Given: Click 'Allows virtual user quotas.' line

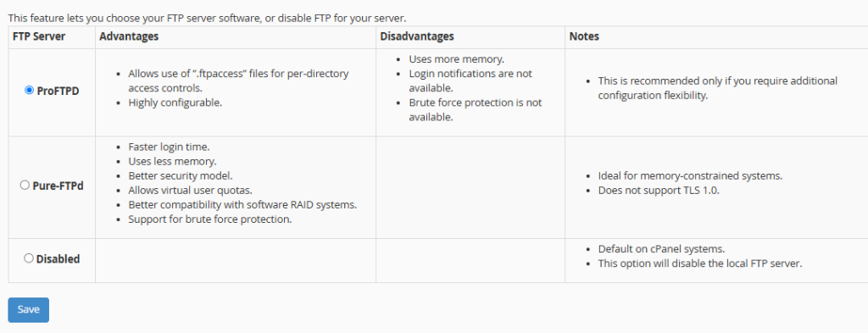Looking at the screenshot, I should (x=191, y=191).
